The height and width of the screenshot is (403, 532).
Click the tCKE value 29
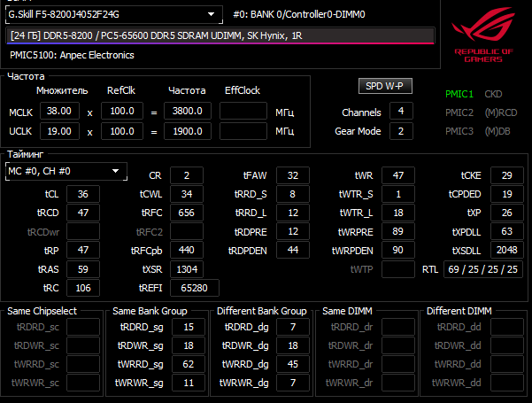tap(507, 175)
